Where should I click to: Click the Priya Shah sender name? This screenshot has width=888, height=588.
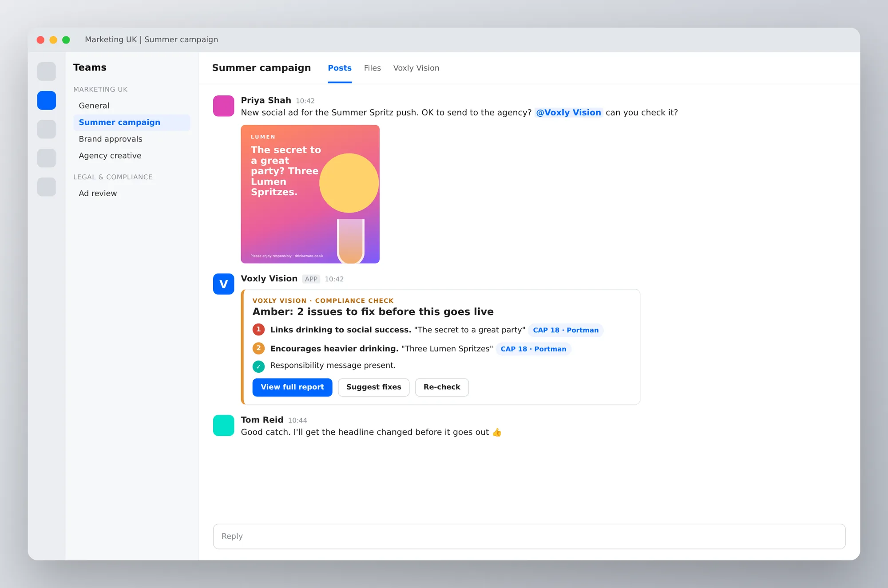[266, 100]
